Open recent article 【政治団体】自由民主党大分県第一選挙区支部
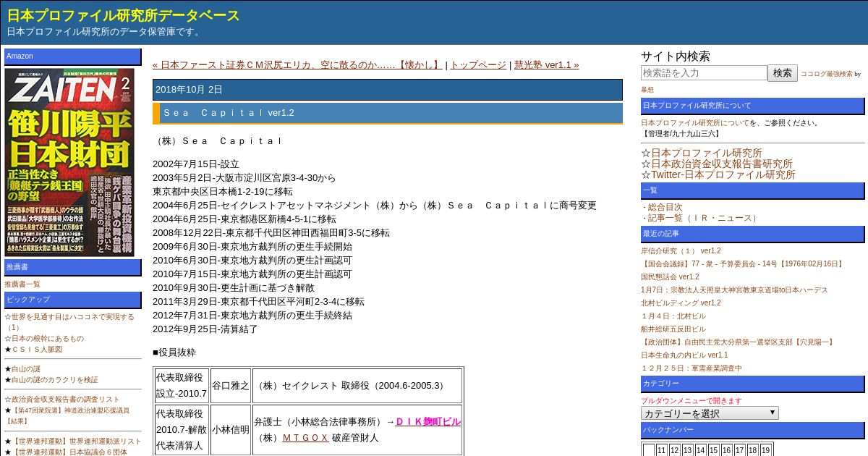 (739, 342)
